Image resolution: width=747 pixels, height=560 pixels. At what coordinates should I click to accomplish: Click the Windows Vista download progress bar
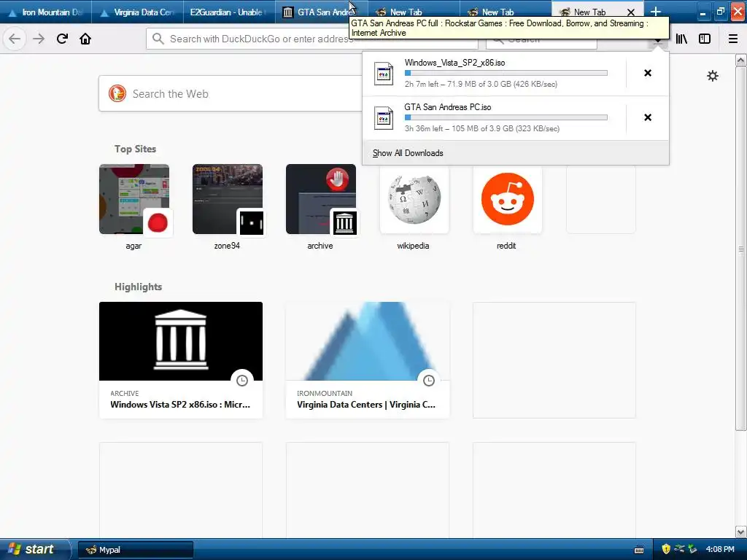point(506,73)
